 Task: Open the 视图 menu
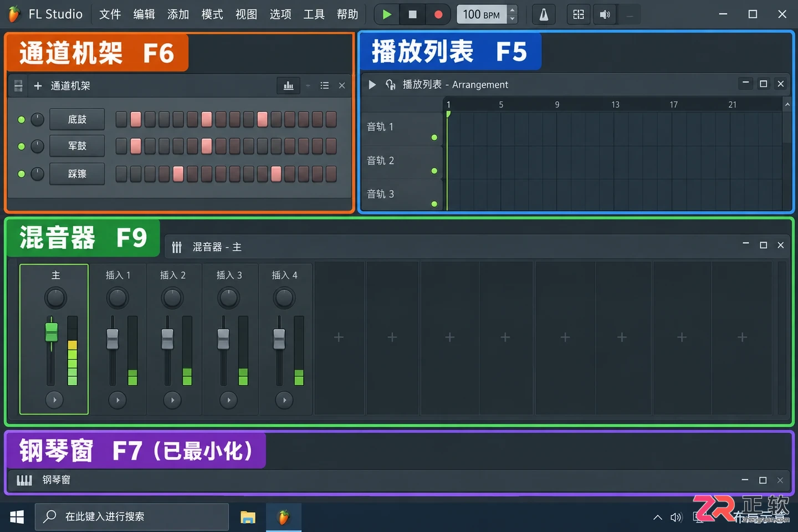[246, 14]
